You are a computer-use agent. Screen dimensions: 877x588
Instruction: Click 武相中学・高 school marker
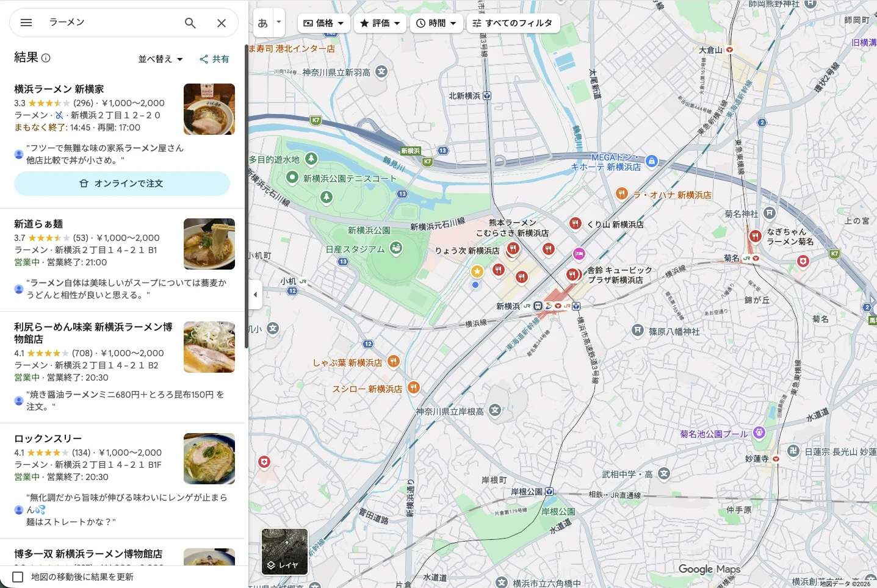point(664,473)
